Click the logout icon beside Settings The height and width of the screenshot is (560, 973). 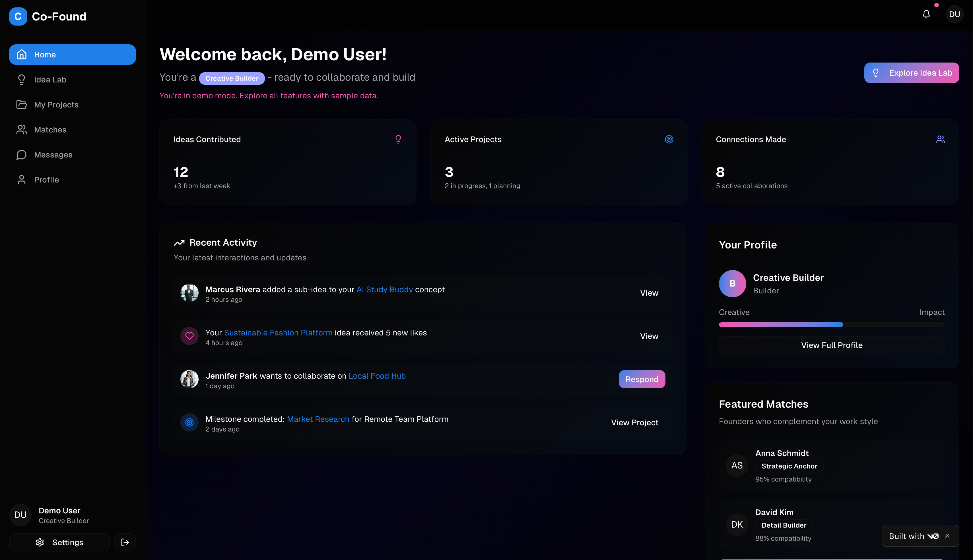(x=125, y=542)
